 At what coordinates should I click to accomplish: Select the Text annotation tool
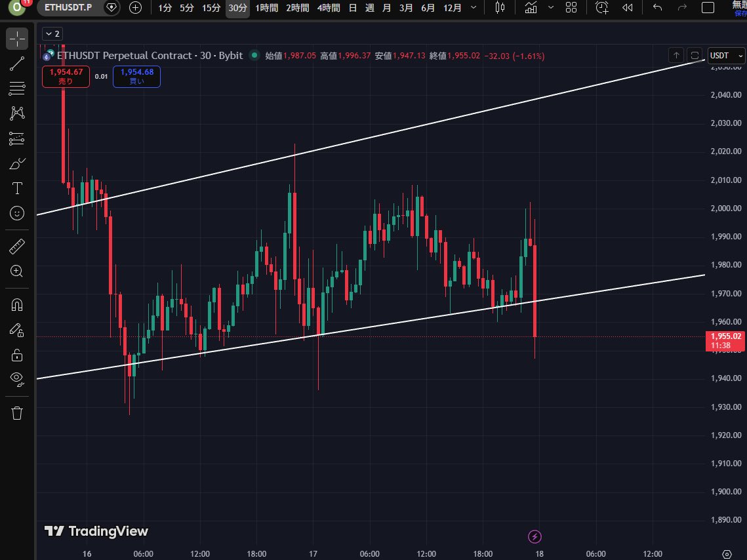(x=17, y=189)
